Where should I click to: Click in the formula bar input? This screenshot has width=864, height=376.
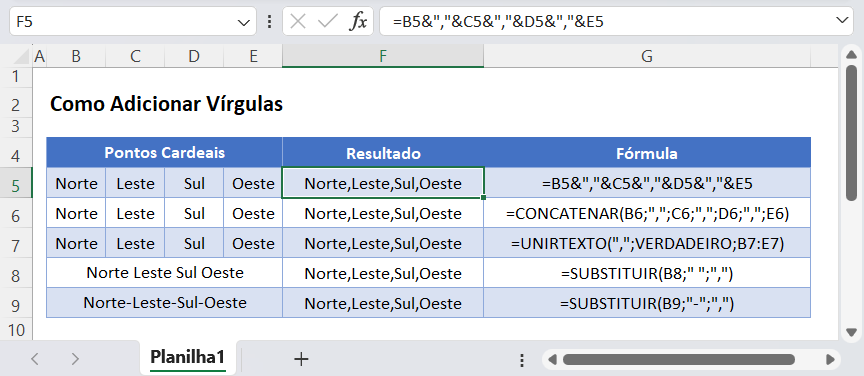[606, 22]
